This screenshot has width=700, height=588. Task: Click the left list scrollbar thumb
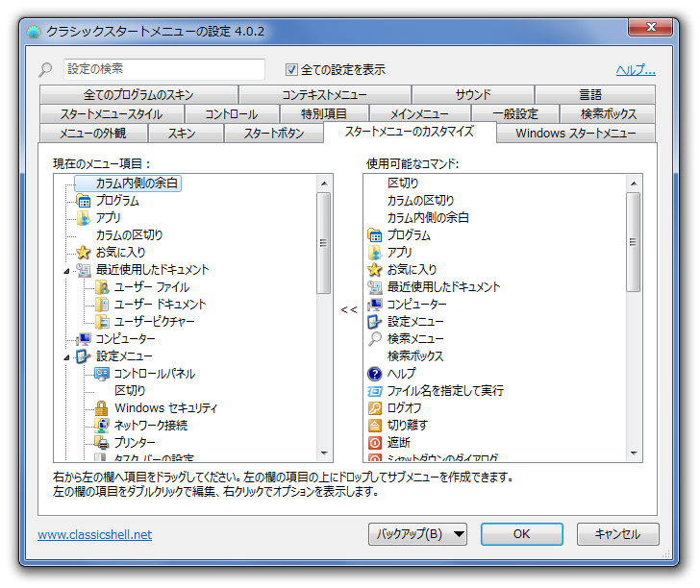pos(324,243)
